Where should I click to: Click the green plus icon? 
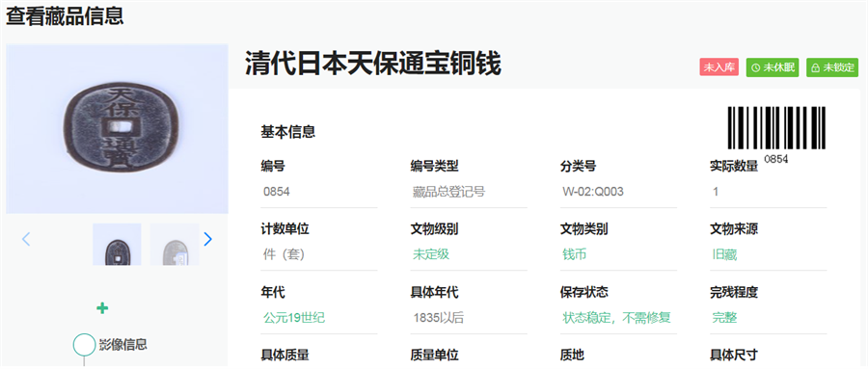(102, 308)
